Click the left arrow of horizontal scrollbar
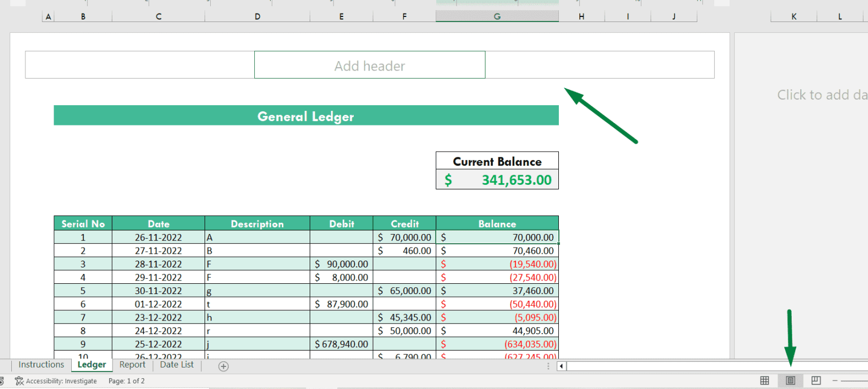 [x=560, y=366]
